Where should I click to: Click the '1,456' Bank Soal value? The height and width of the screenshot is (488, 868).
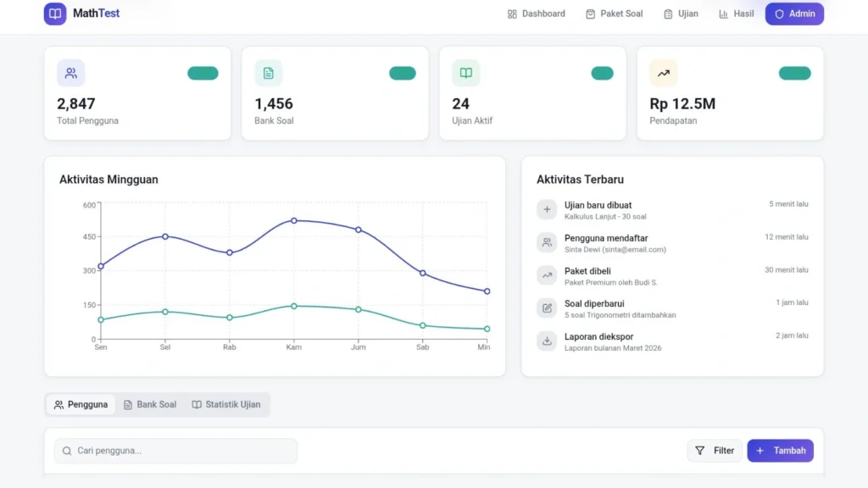pyautogui.click(x=274, y=103)
